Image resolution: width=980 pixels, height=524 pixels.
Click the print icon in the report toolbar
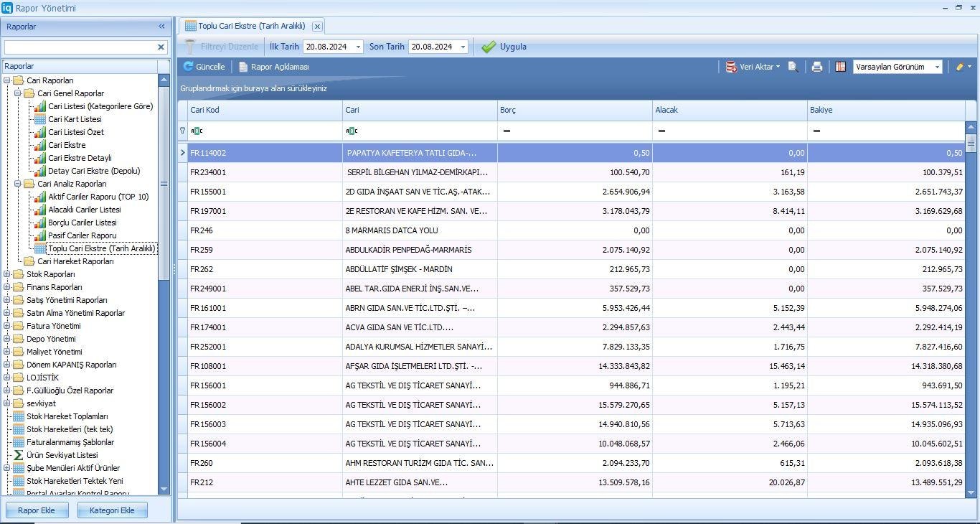coord(816,67)
